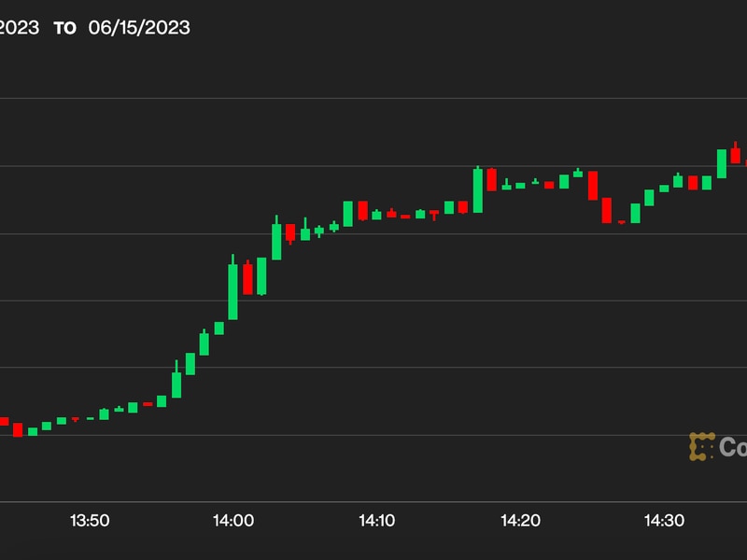Screen dimensions: 747x560
Task: Click the 14:30 time axis label
Action: [664, 521]
